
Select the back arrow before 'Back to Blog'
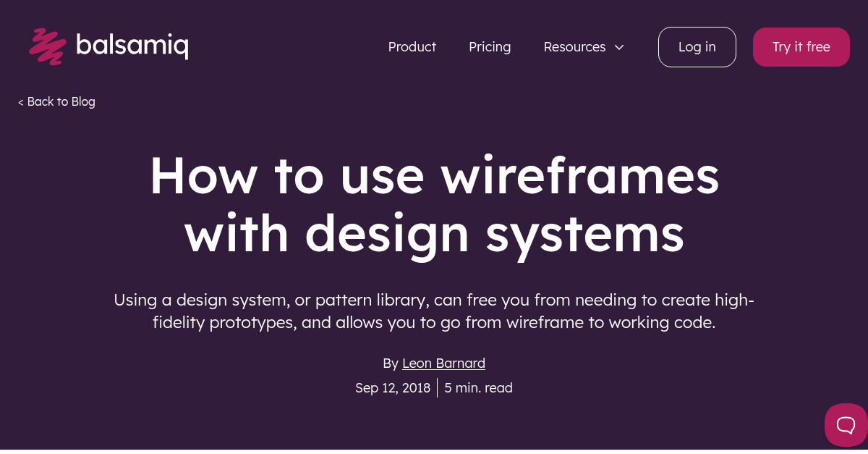[x=21, y=101]
